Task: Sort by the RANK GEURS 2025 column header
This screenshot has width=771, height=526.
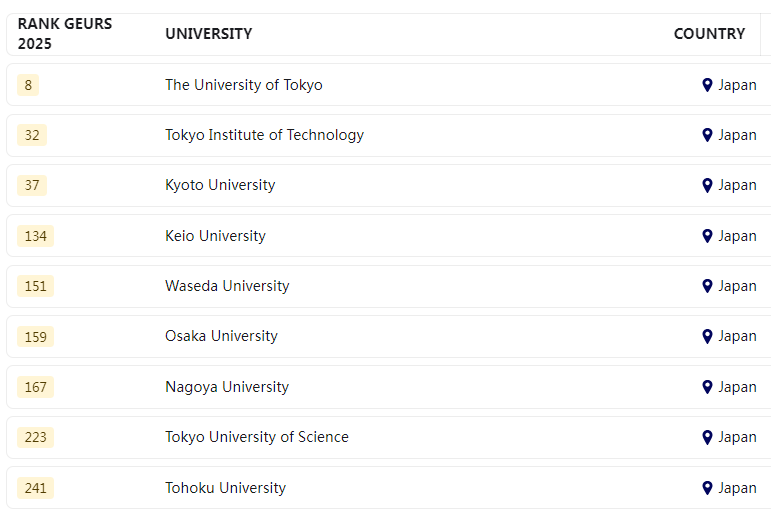Action: (64, 34)
